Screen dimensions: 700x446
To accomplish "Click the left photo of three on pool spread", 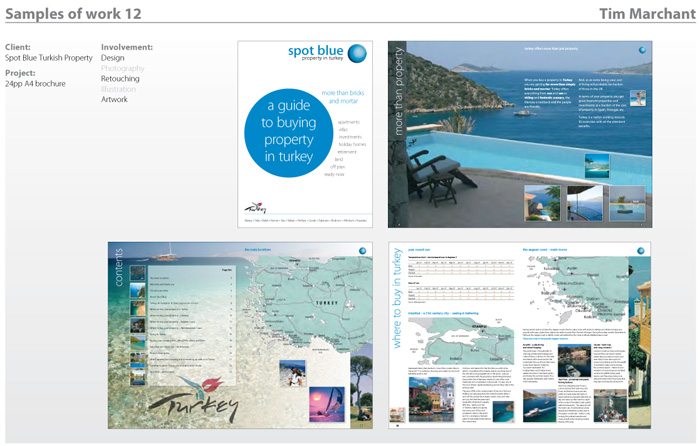I will coord(542,203).
